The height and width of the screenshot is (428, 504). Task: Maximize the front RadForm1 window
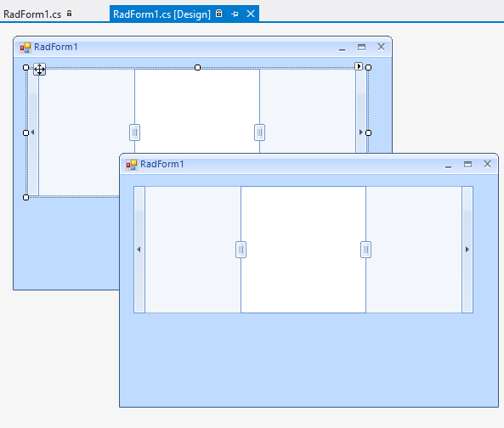click(x=467, y=165)
